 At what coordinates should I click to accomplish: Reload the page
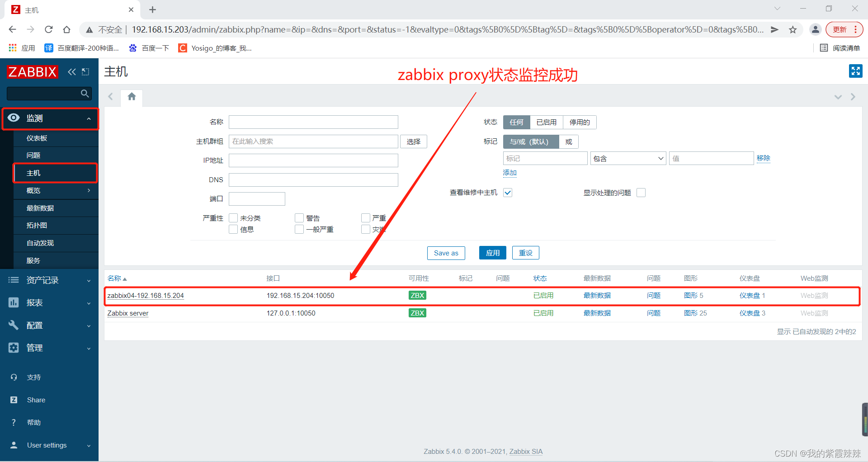point(48,29)
